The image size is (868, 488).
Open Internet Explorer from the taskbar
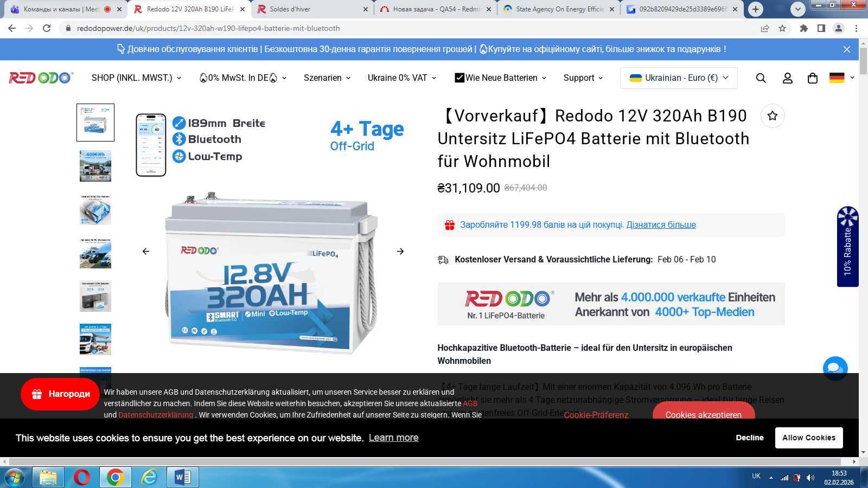click(149, 478)
